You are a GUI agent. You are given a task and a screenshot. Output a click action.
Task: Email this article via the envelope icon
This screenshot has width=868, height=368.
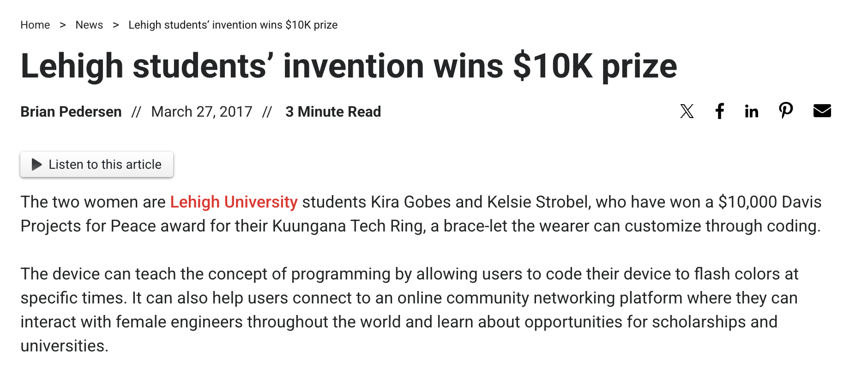823,110
